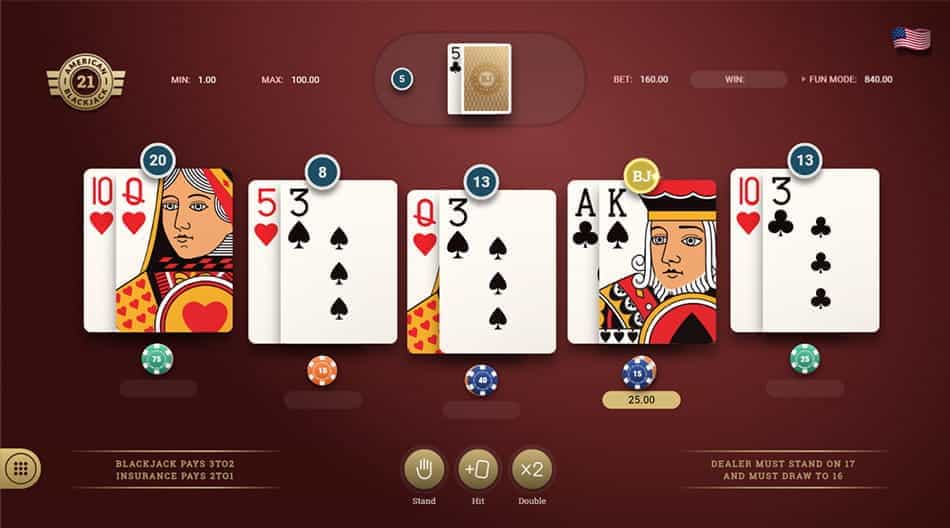The width and height of the screenshot is (950, 528).
Task: Select the blue 40 chip
Action: 482,381
